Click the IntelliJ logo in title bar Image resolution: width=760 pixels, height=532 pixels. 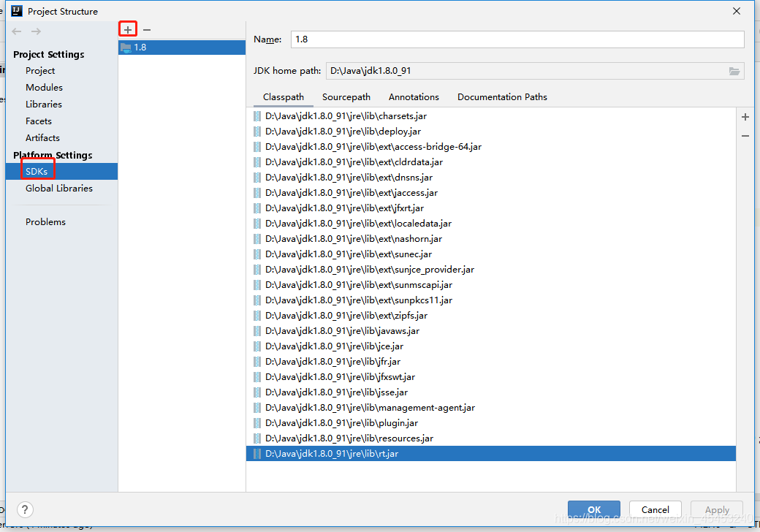tap(17, 11)
